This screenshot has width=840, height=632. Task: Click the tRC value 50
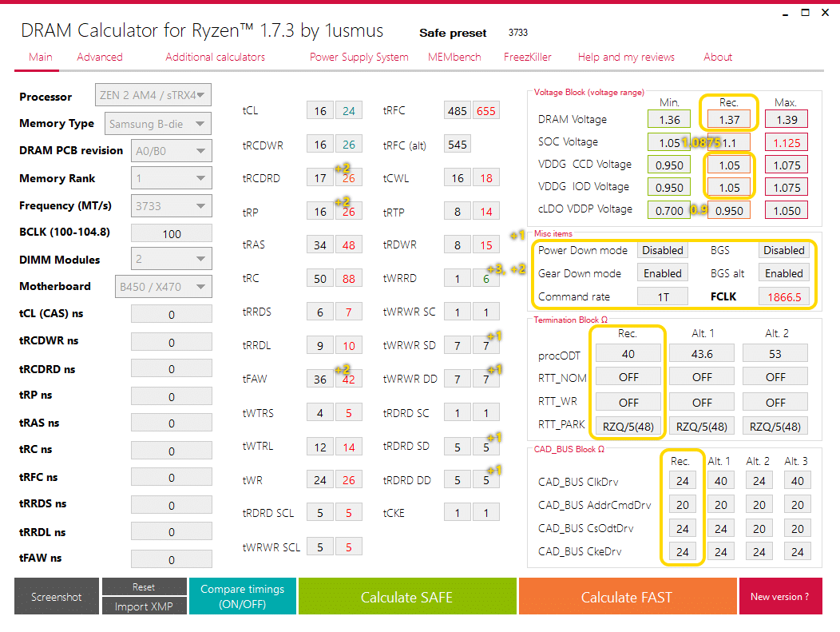click(x=320, y=278)
